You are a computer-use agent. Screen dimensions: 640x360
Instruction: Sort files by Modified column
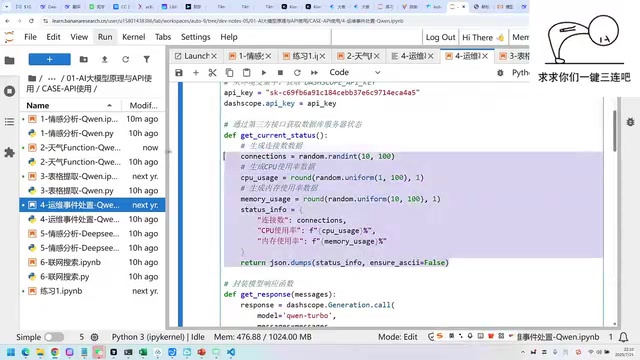pos(144,106)
